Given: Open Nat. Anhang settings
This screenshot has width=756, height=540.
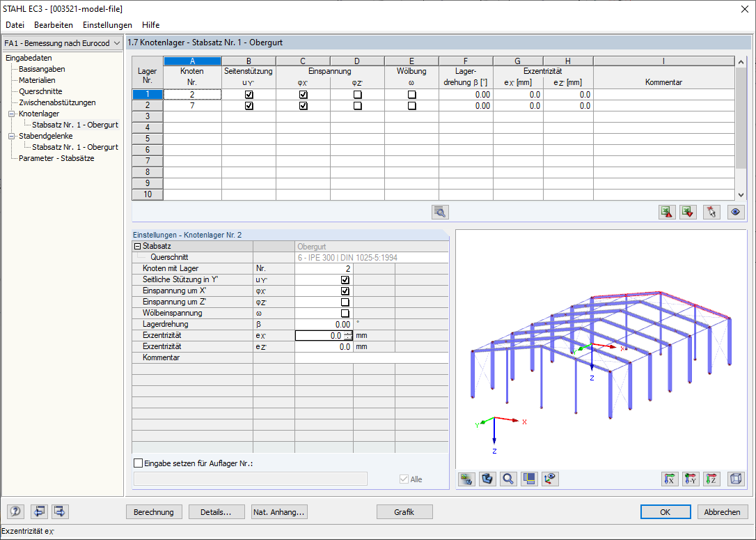Looking at the screenshot, I should [278, 511].
